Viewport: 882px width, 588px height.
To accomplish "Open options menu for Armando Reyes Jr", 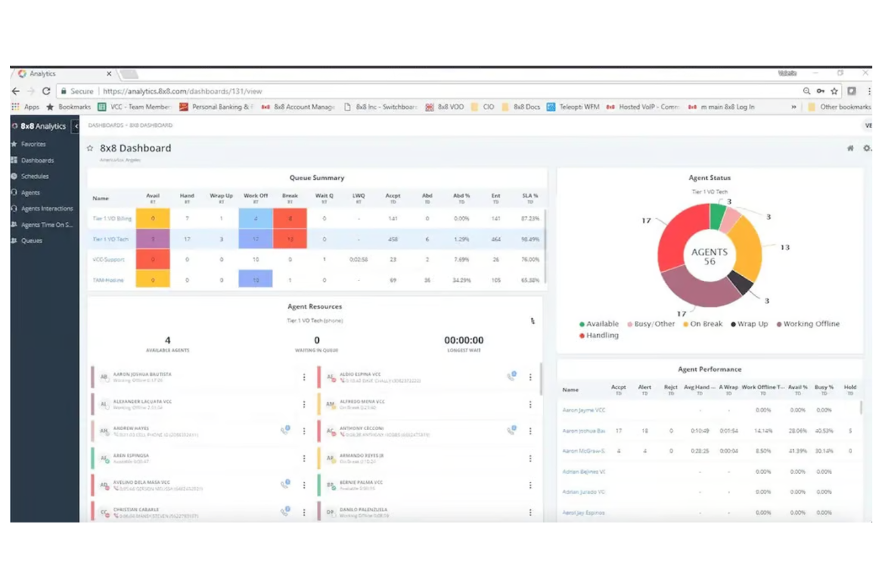I will click(530, 459).
